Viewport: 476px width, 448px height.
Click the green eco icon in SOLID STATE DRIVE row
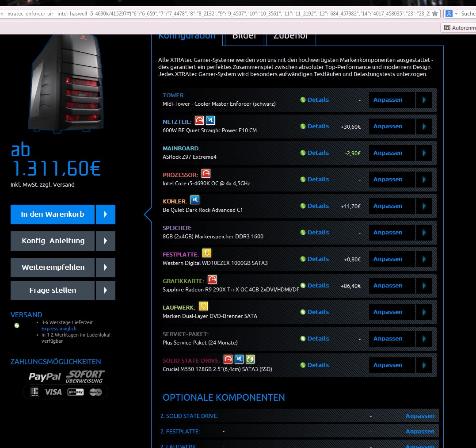(250, 359)
